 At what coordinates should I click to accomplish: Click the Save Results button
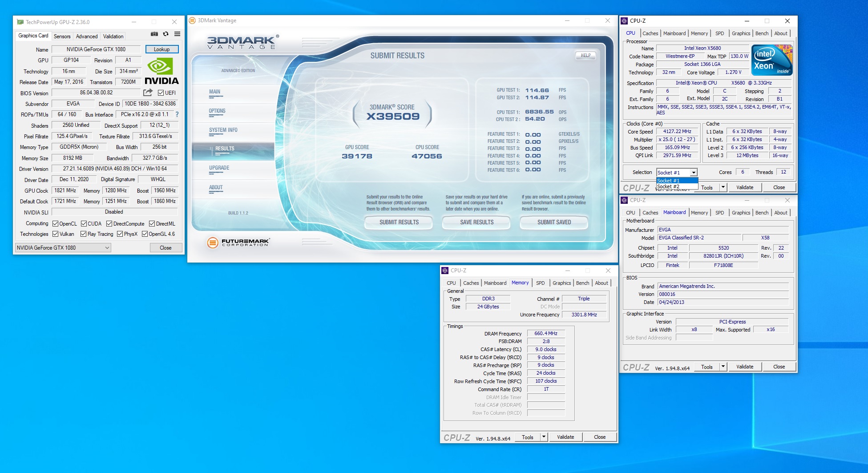(476, 222)
